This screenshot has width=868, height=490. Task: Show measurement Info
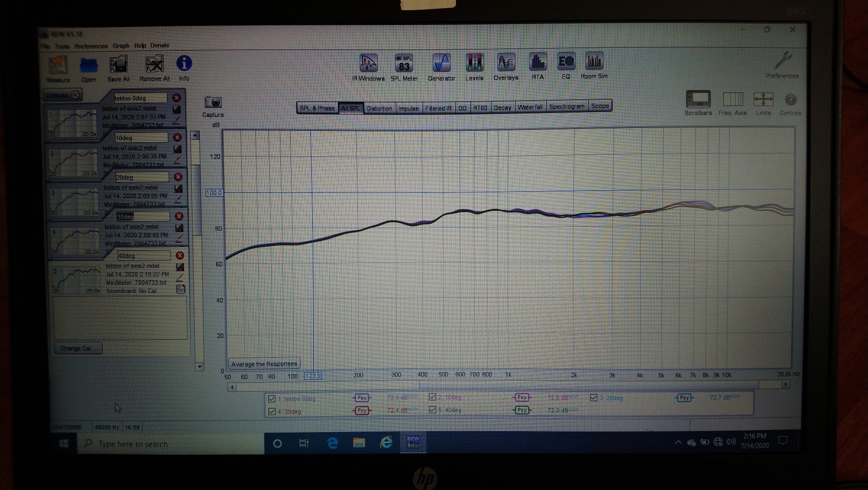coord(184,68)
